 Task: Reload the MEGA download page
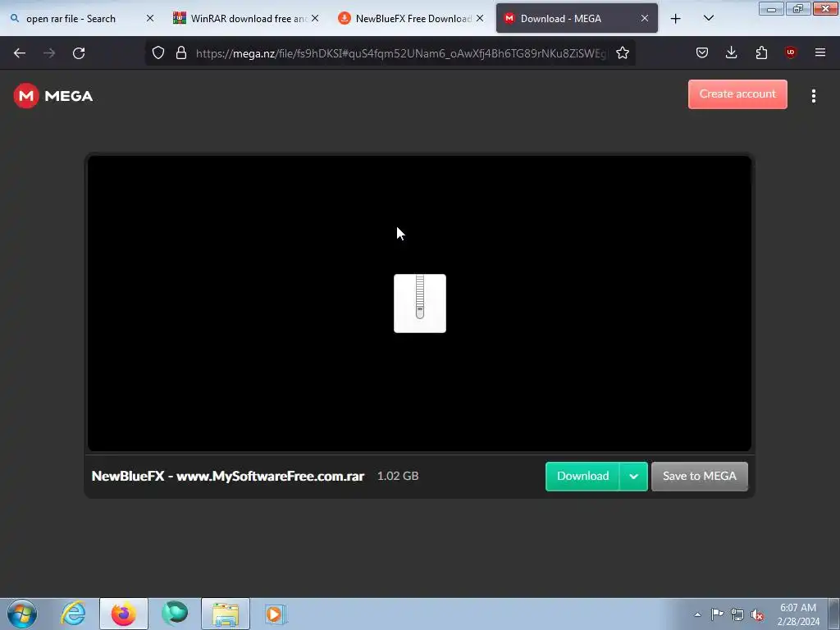coord(79,53)
